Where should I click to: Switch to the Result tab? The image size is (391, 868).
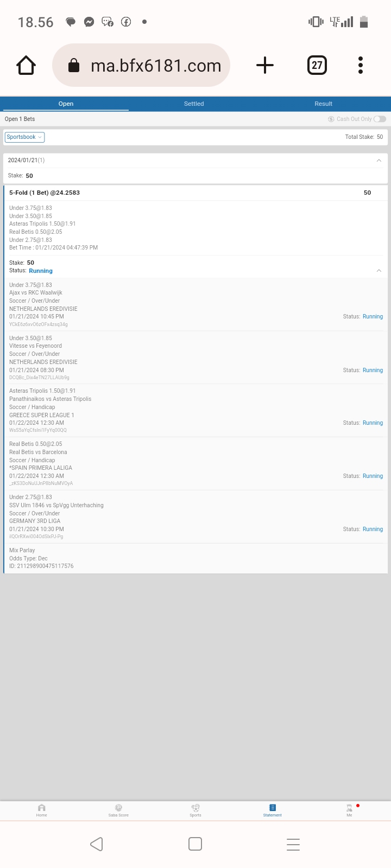[x=323, y=104]
